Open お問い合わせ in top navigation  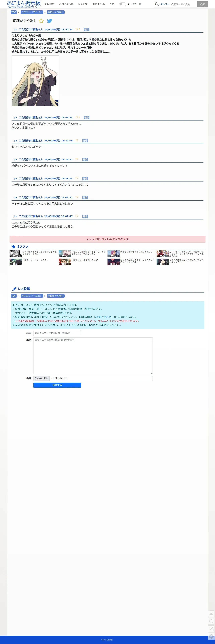[x=66, y=4]
